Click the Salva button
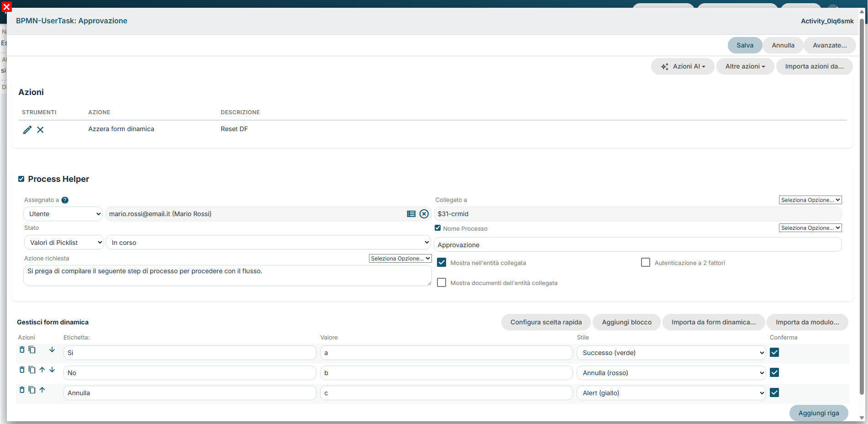The height and width of the screenshot is (424, 868). point(745,45)
